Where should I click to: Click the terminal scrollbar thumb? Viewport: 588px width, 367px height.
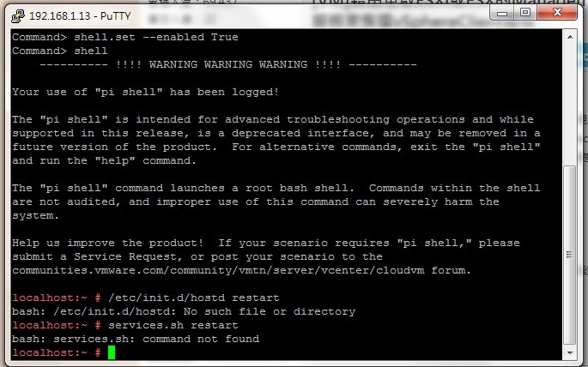point(570,255)
